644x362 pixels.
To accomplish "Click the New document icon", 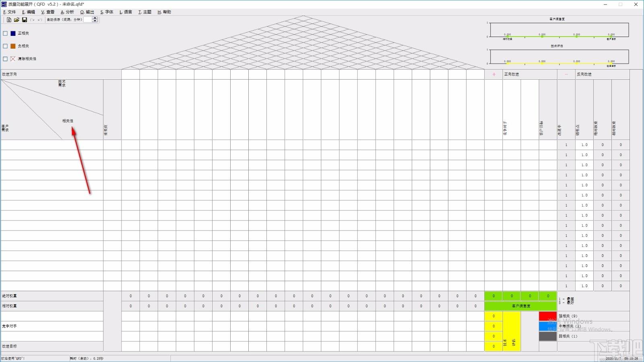I will 9,20.
